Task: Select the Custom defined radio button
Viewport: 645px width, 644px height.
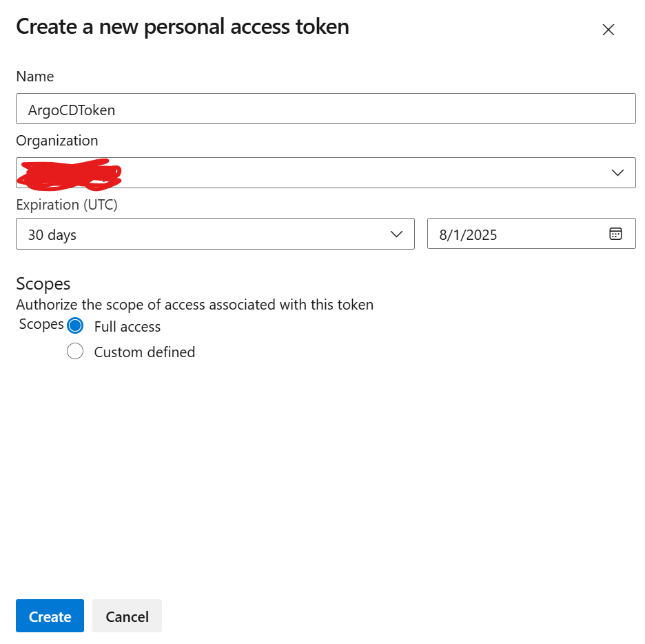Action: click(x=75, y=351)
